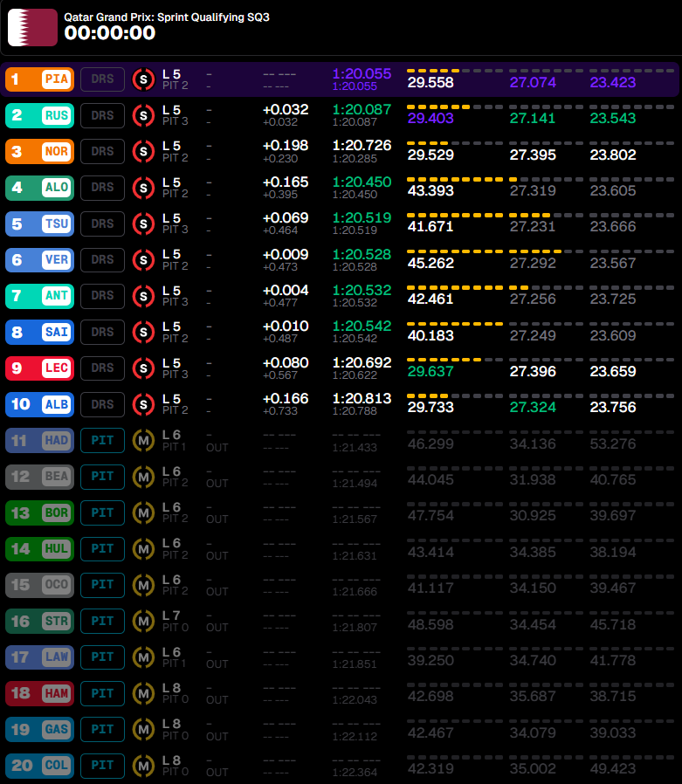
Task: Click RUS's gap value +0.032
Action: tap(286, 109)
